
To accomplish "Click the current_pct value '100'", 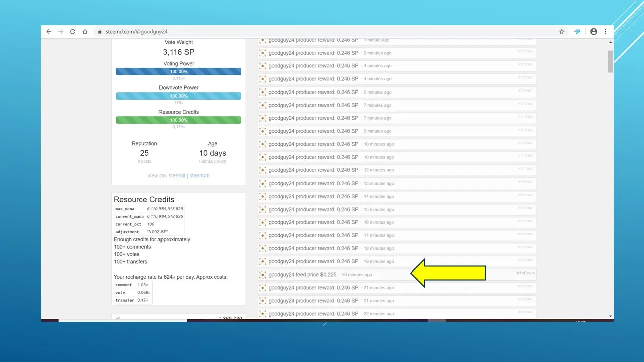I will [151, 224].
